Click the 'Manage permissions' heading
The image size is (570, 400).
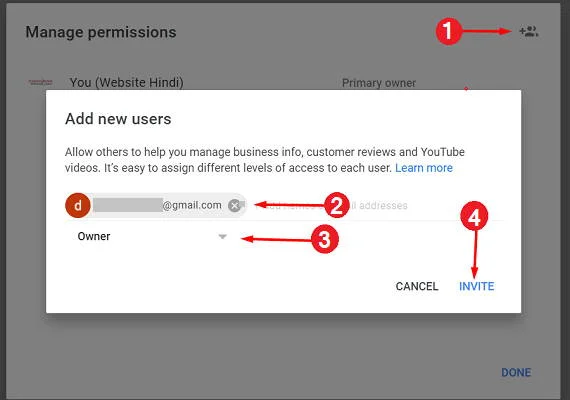tap(101, 32)
